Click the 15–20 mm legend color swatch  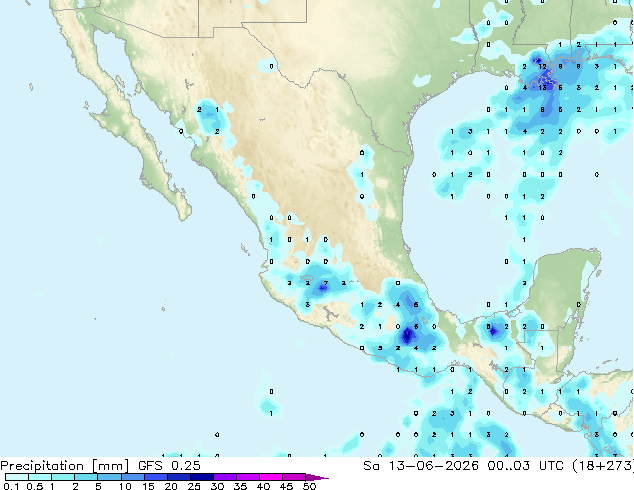(155, 477)
